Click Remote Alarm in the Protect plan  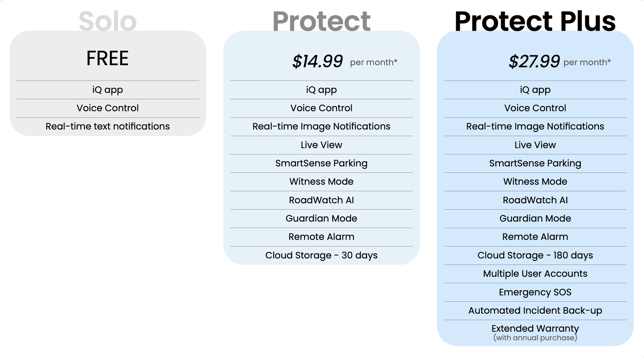pos(321,237)
